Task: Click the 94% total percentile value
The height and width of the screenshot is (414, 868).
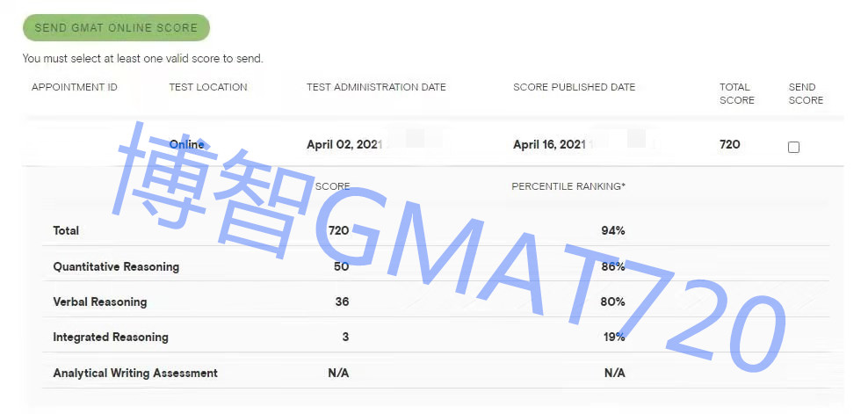Action: tap(613, 230)
